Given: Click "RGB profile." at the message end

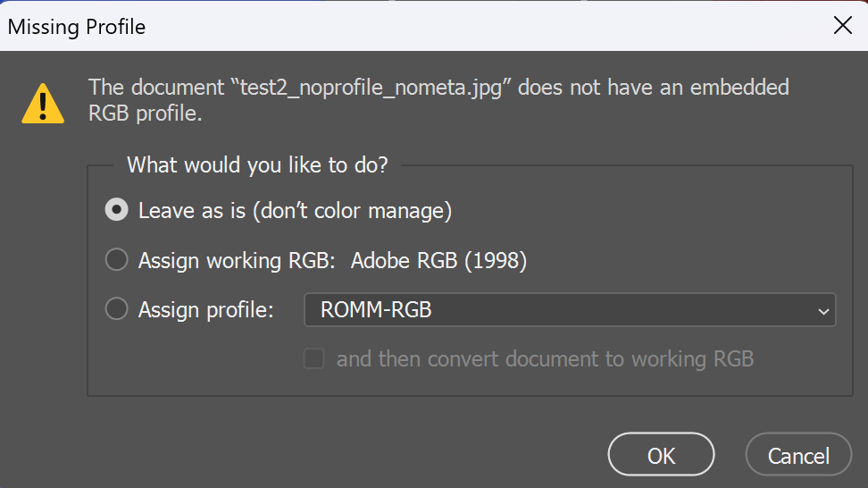Looking at the screenshot, I should pyautogui.click(x=145, y=114).
